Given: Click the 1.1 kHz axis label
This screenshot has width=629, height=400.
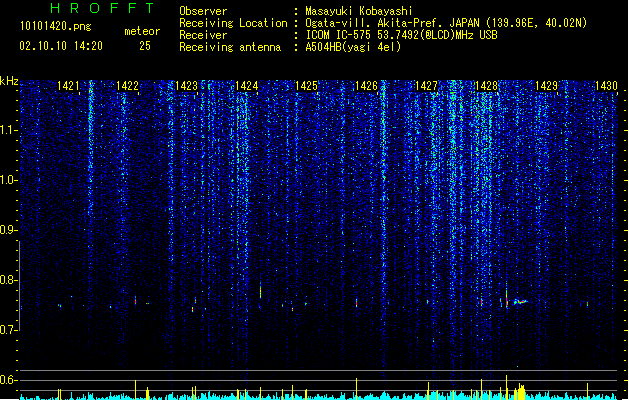Looking at the screenshot, I should (8, 130).
